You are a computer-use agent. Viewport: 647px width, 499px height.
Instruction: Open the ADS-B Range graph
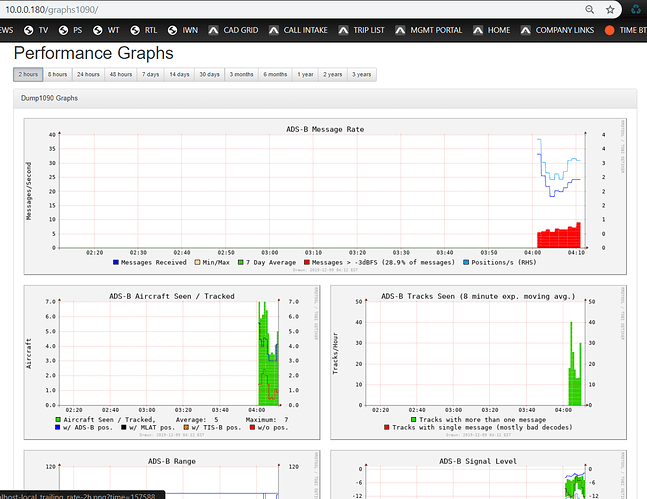pos(172,475)
